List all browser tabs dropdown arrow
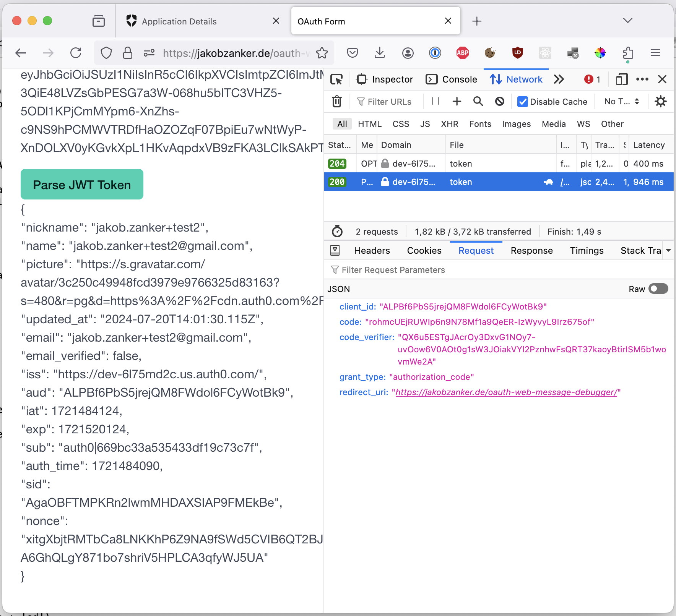Screen dimensions: 676x616 point(627,21)
